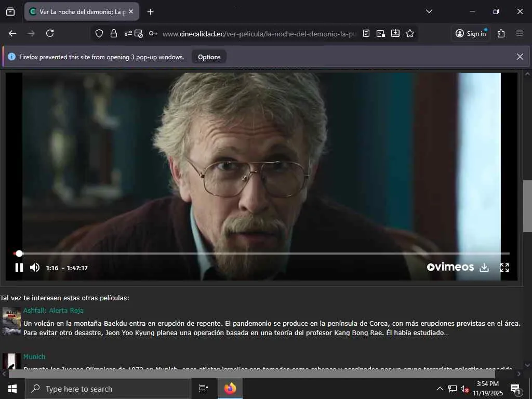
Task: Click the scroll up arrow of page scrollbar
Action: [527, 74]
